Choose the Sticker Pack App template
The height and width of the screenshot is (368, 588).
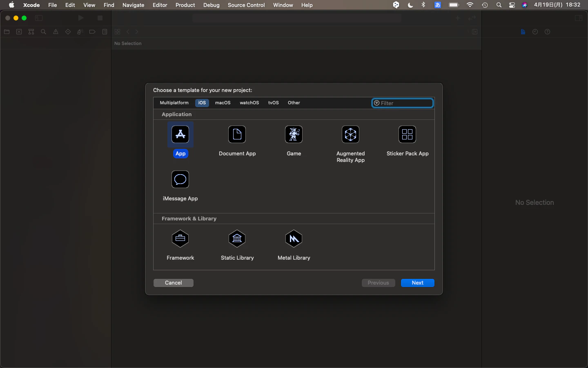click(408, 135)
